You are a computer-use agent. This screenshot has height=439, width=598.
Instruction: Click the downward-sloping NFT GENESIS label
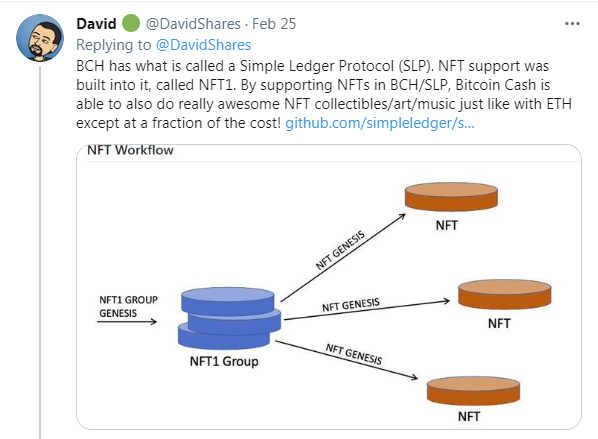[x=354, y=354]
